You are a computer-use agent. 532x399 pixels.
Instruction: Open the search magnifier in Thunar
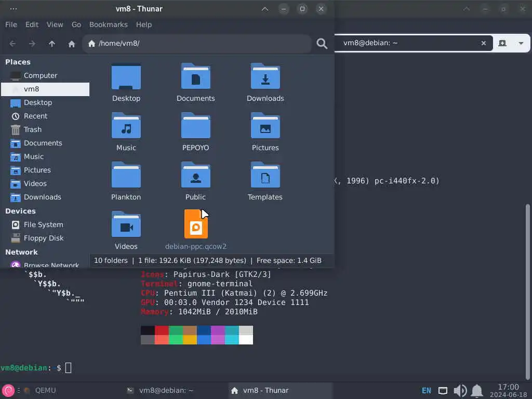322,44
